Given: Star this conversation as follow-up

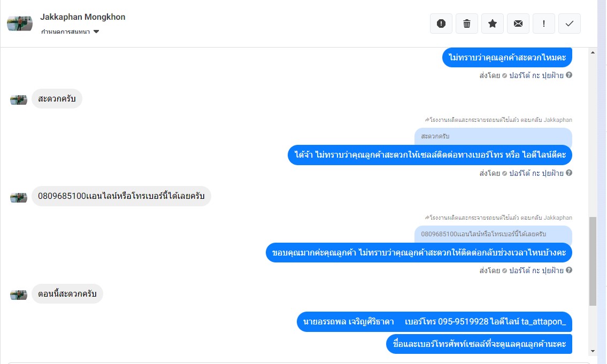Looking at the screenshot, I should pos(493,24).
